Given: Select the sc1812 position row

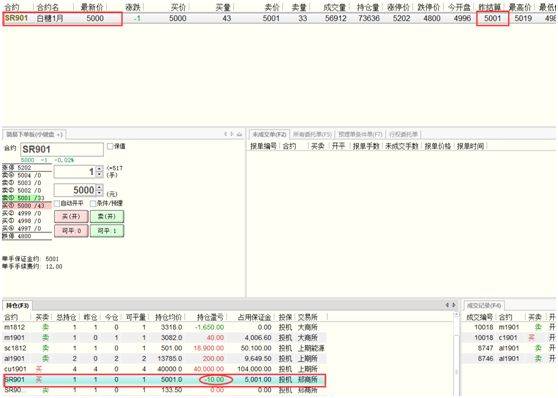Looking at the screenshot, I should point(164,348).
